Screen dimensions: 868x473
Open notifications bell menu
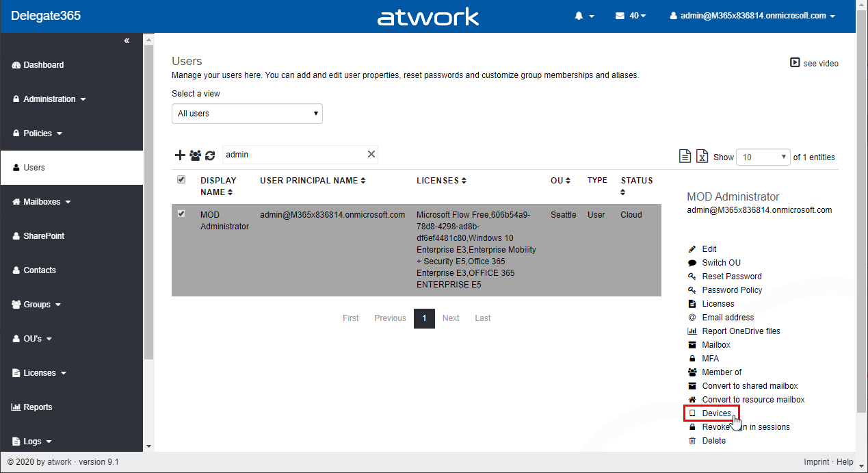(584, 16)
